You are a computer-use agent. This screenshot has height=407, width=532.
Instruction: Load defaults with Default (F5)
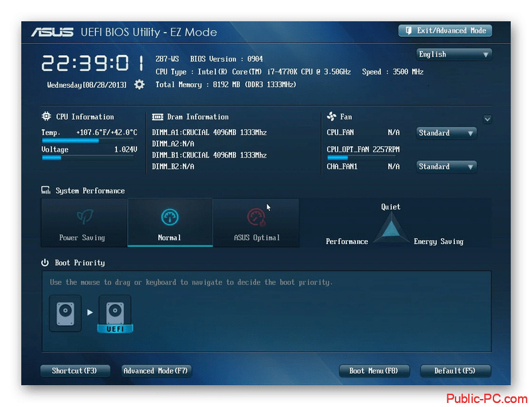click(x=456, y=370)
